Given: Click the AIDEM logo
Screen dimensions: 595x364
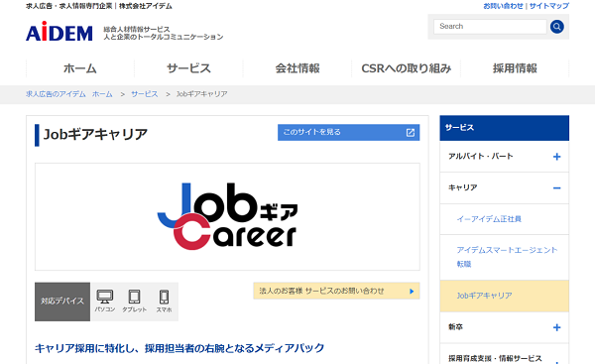Looking at the screenshot, I should point(59,32).
